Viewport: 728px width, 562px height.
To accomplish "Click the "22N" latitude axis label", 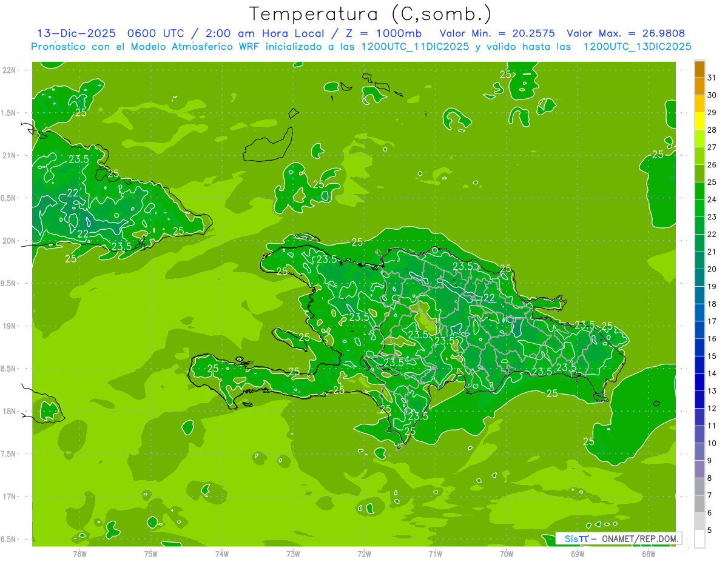I will 10,70.
